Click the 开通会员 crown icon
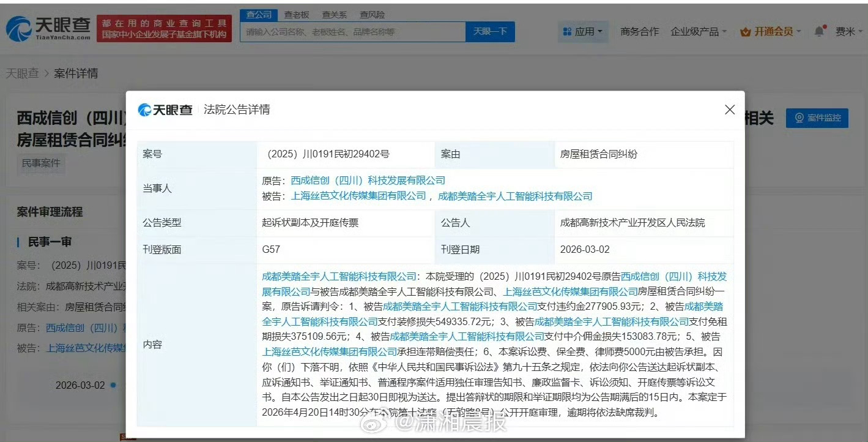Viewport: 868px width, 442px height. click(746, 32)
